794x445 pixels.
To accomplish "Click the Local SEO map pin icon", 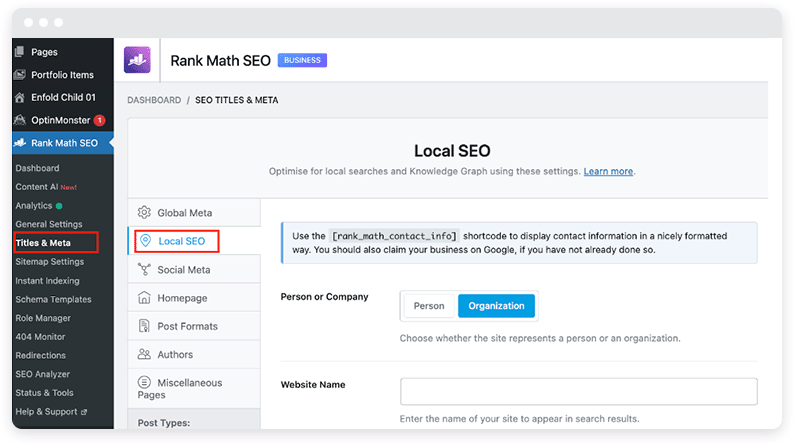I will (145, 240).
